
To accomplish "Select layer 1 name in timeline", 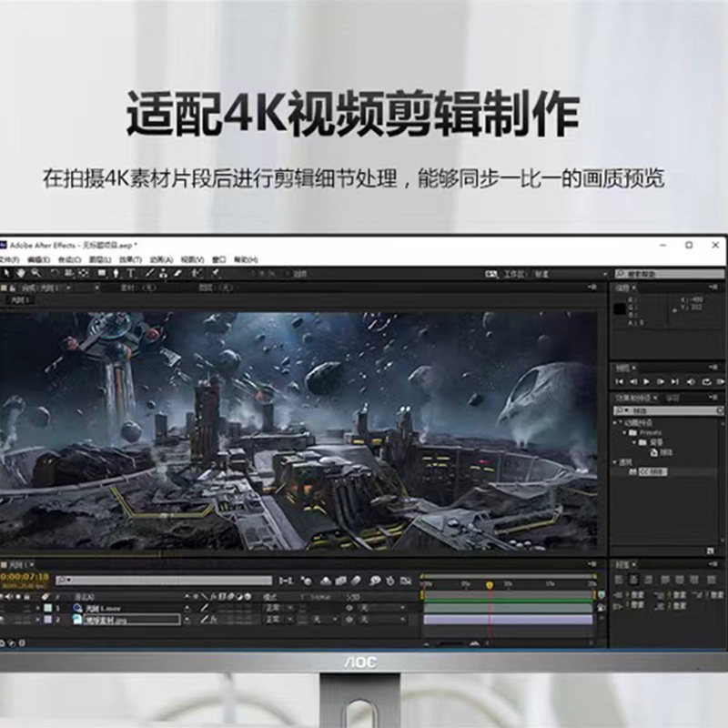I will point(104,608).
